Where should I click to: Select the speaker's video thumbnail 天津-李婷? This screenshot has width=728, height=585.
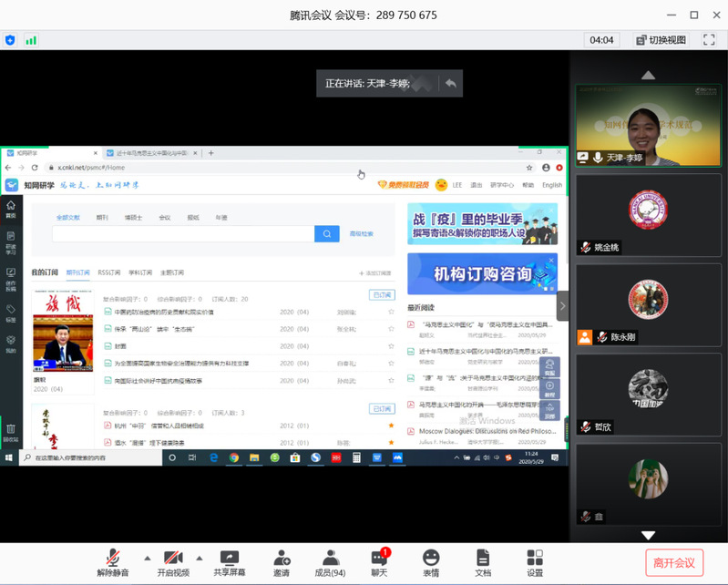pyautogui.click(x=648, y=125)
